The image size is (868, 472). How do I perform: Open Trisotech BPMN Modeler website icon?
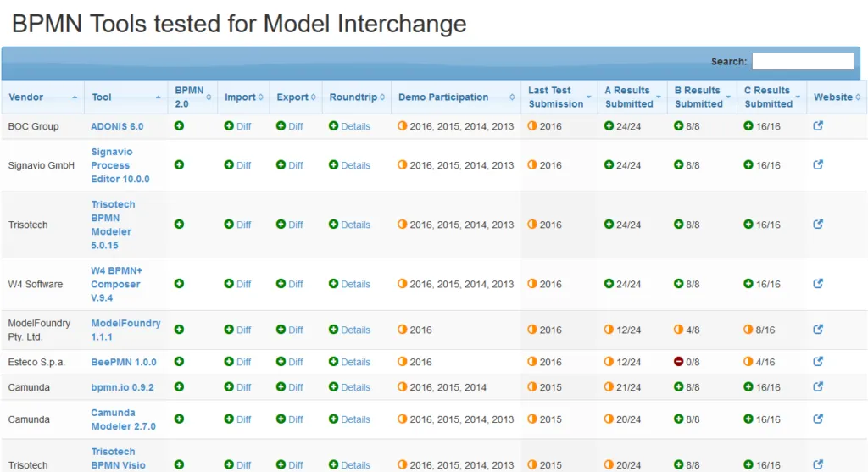(x=818, y=224)
